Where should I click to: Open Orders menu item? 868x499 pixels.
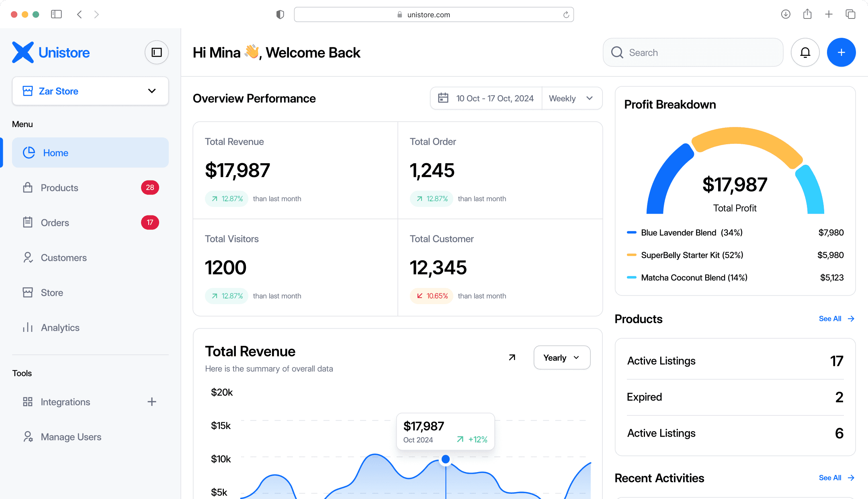[90, 223]
